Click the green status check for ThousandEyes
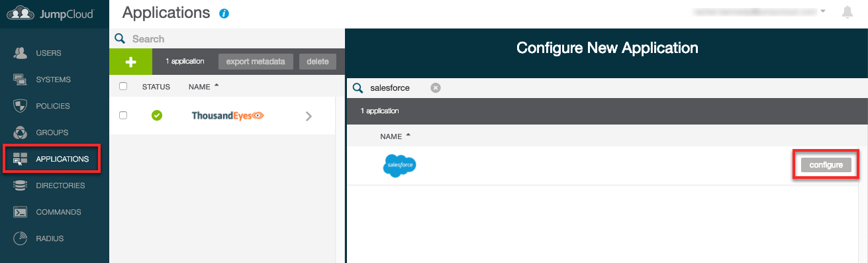 [157, 115]
